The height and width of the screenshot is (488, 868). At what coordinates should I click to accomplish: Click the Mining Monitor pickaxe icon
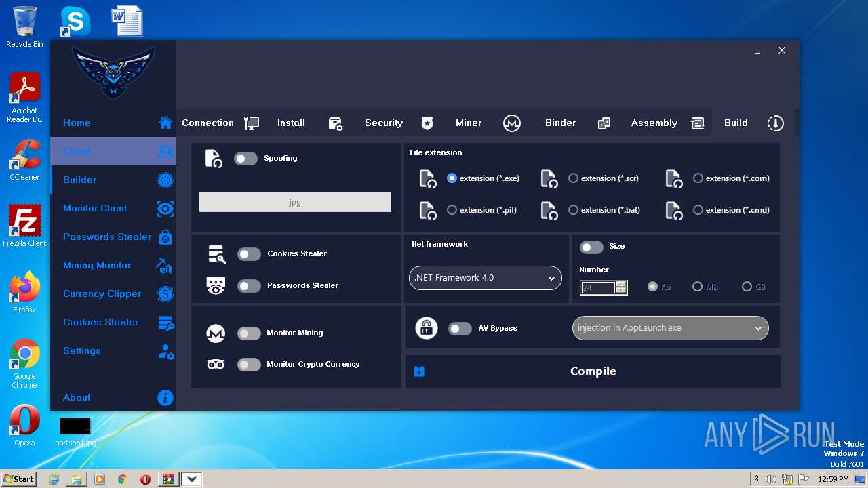pyautogui.click(x=165, y=265)
